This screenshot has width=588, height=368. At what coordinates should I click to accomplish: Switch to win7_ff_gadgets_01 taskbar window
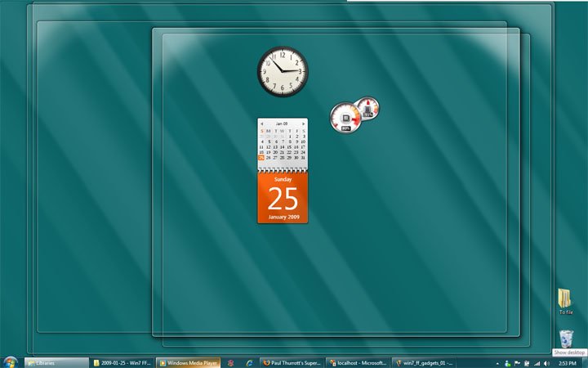point(424,363)
